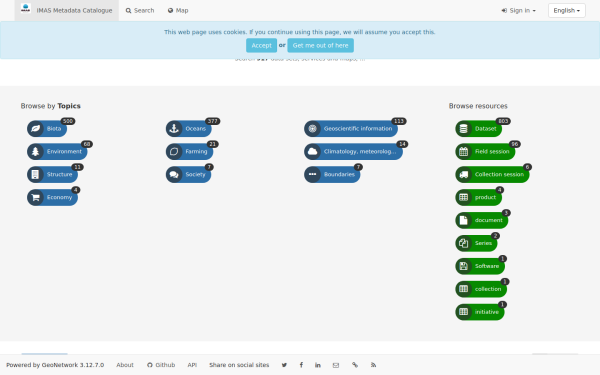Open the Map menu item
The width and height of the screenshot is (600, 375).
point(178,10)
